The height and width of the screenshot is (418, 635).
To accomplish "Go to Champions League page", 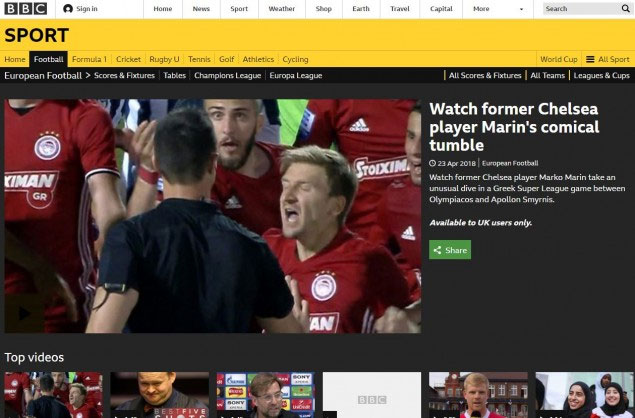I will coord(228,75).
